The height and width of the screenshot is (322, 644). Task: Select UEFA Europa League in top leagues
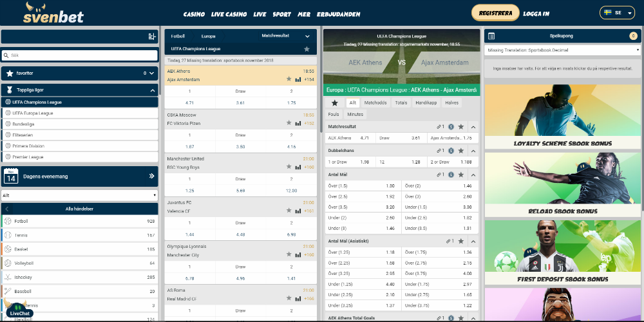[x=80, y=113]
